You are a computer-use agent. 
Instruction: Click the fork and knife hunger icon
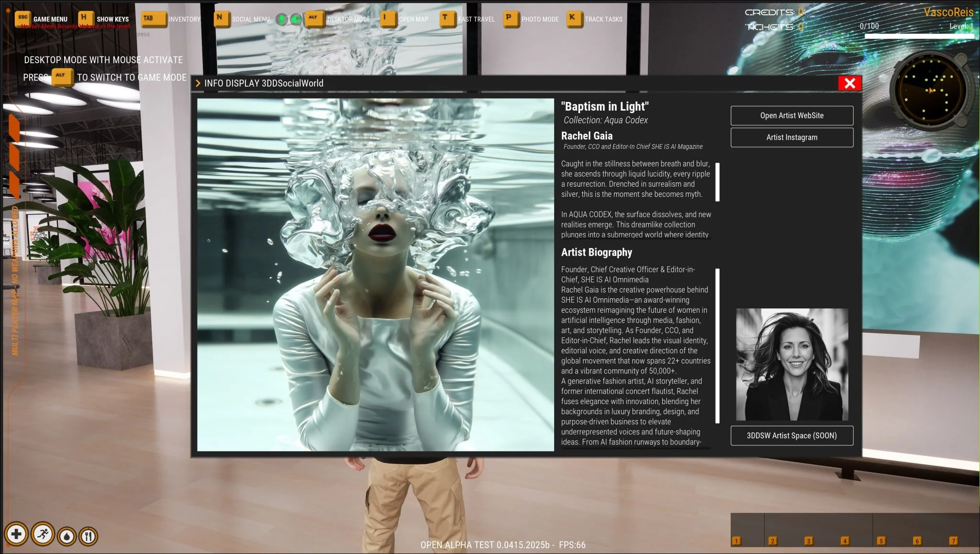[88, 536]
